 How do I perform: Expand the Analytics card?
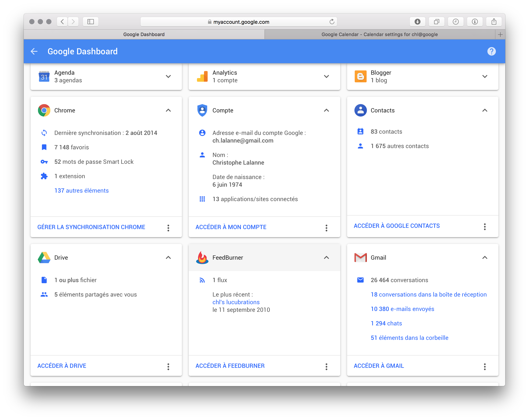[326, 77]
